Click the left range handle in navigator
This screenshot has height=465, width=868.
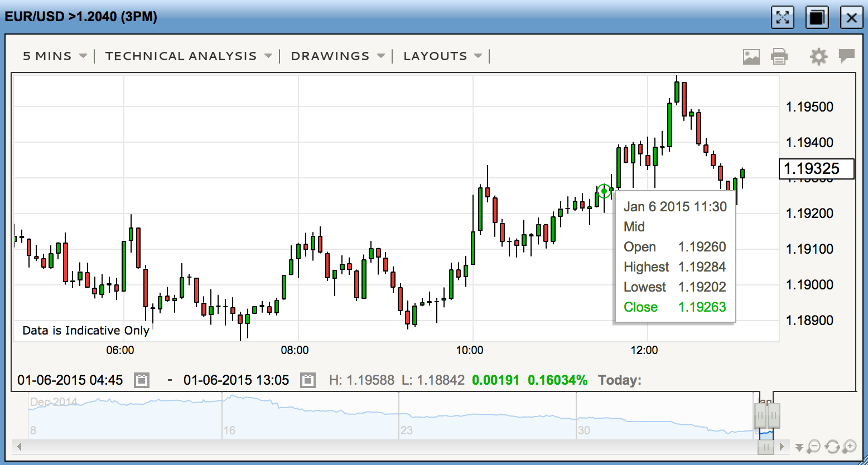pos(760,415)
